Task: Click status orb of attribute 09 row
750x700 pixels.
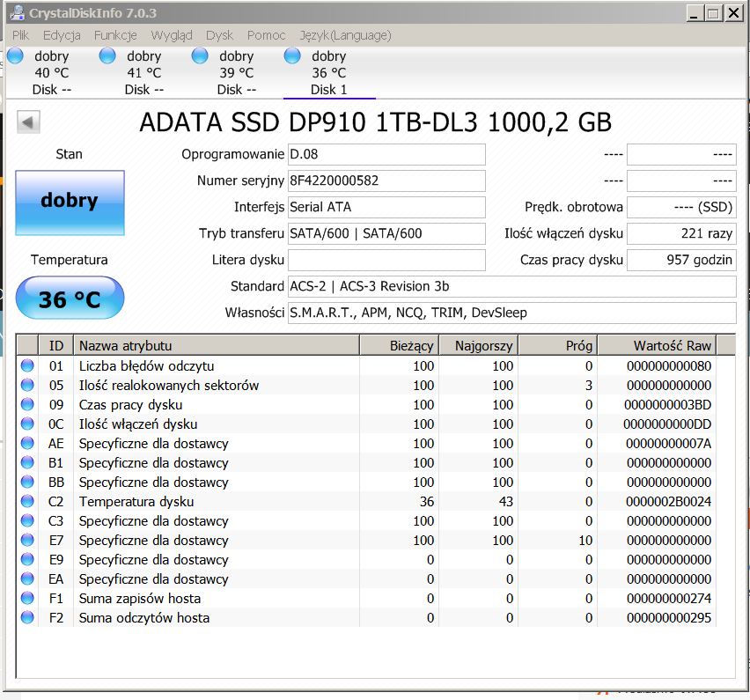Action: click(x=27, y=404)
